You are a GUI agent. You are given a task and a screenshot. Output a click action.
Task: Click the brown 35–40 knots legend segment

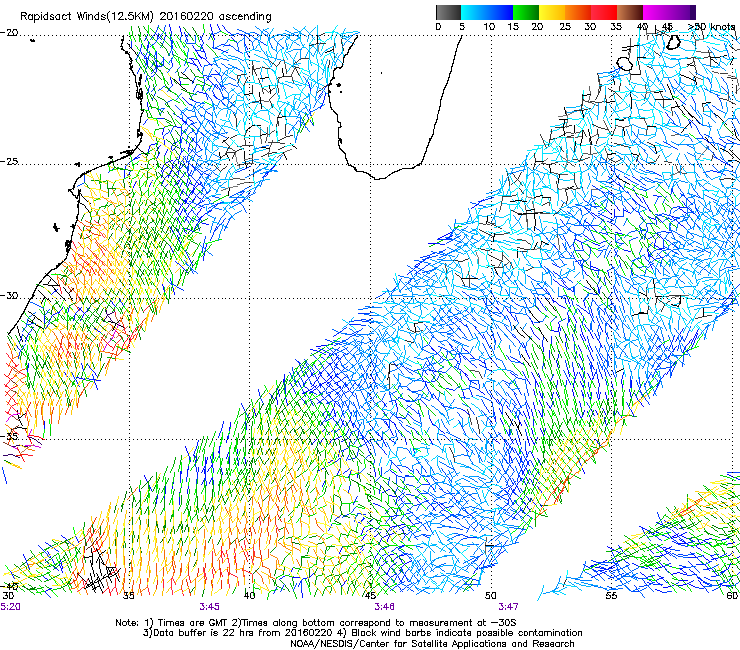630,12
